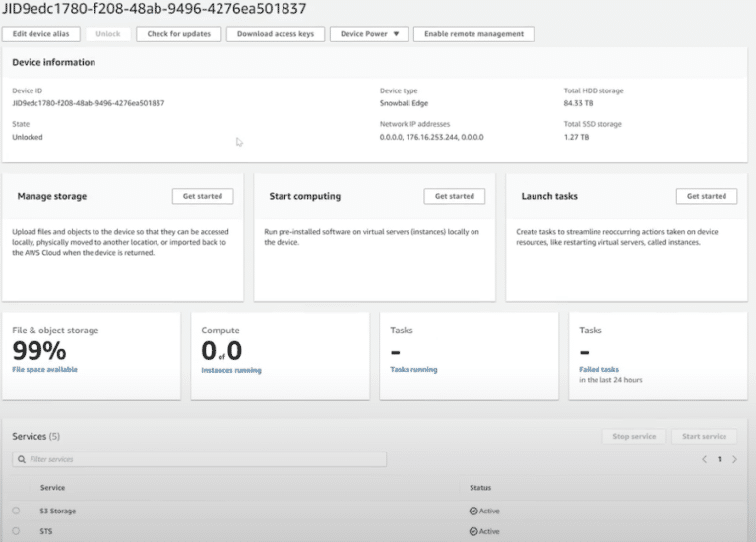Check for updates on the device
This screenshot has height=542, width=756.
[x=179, y=34]
